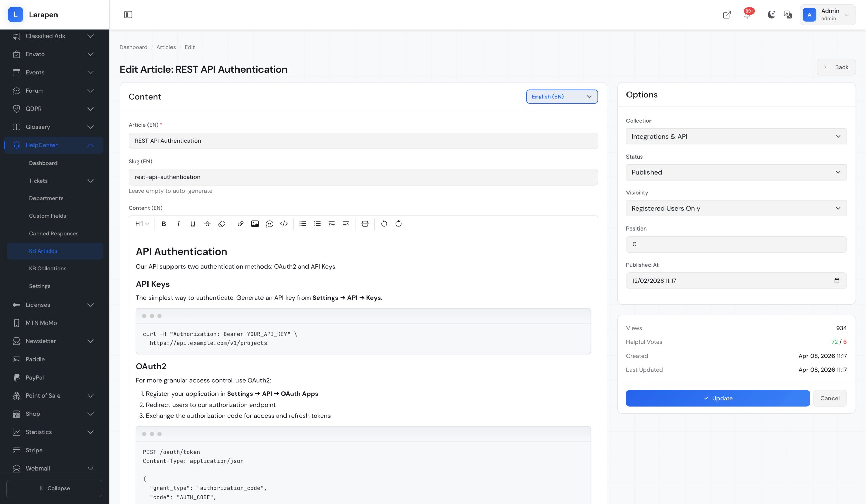This screenshot has height=504, width=866.
Task: Open notifications bell with 99+ badge
Action: (x=747, y=15)
